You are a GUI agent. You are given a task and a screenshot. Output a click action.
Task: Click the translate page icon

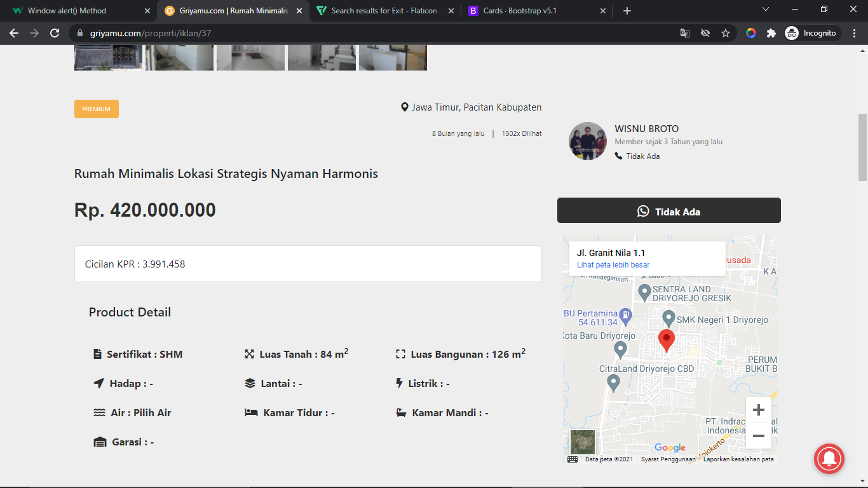click(x=684, y=33)
